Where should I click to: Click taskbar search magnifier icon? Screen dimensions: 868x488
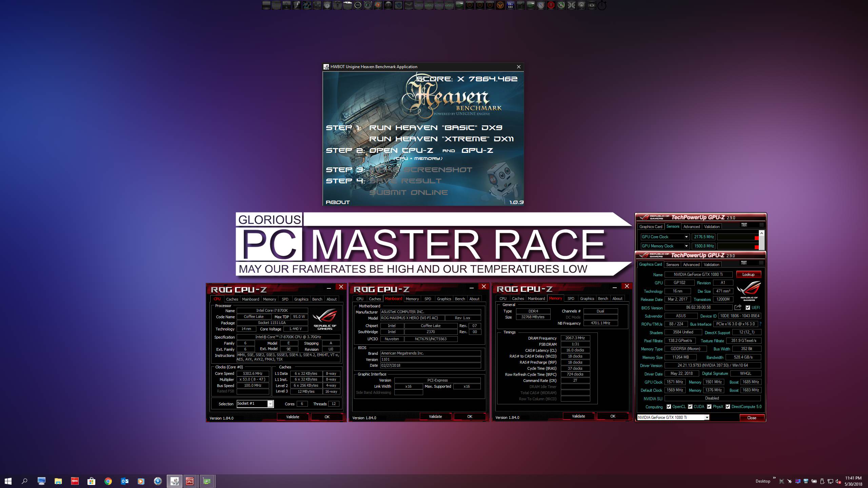pyautogui.click(x=24, y=481)
